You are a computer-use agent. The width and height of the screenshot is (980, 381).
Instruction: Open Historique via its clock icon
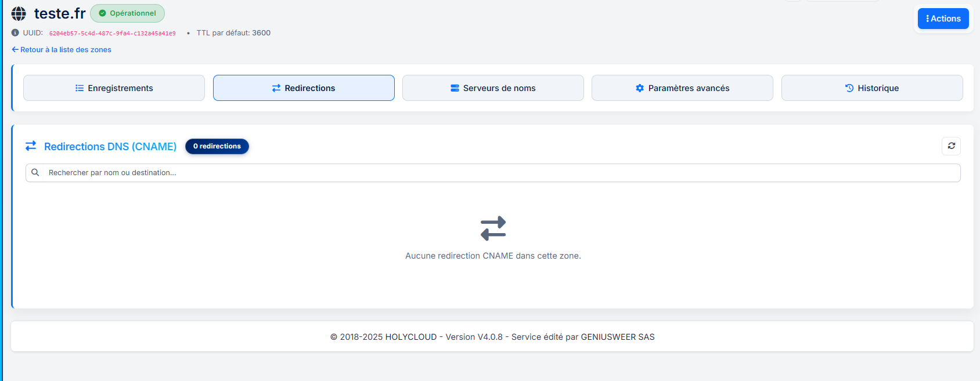[x=849, y=88]
